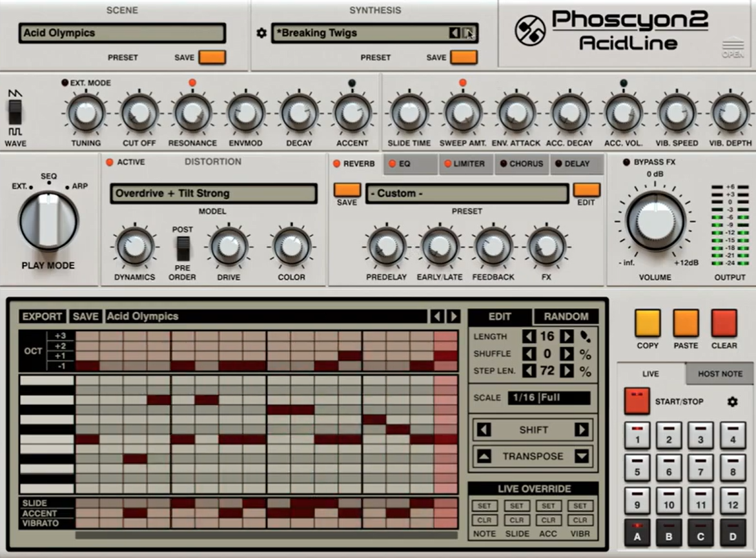
Task: Click the orange synthesis SAVE button
Action: coord(464,57)
